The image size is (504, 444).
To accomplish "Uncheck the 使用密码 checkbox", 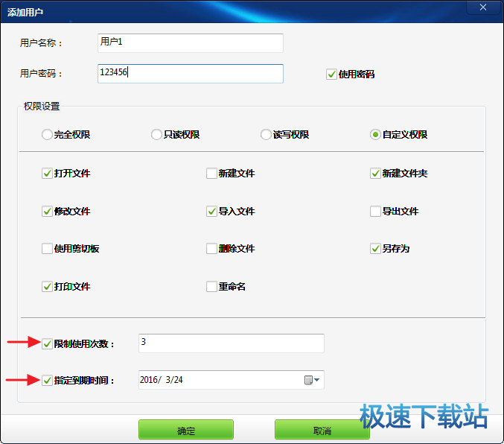I will (331, 74).
